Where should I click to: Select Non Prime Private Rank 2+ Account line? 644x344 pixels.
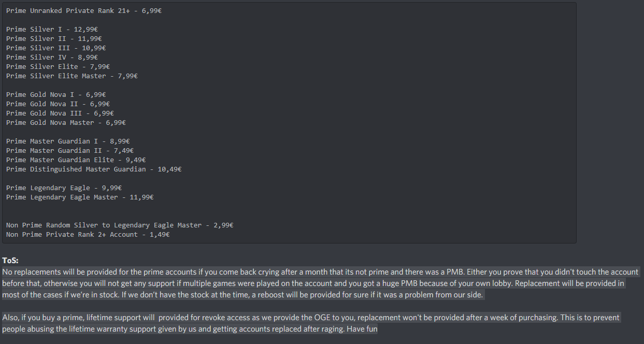[x=88, y=235]
